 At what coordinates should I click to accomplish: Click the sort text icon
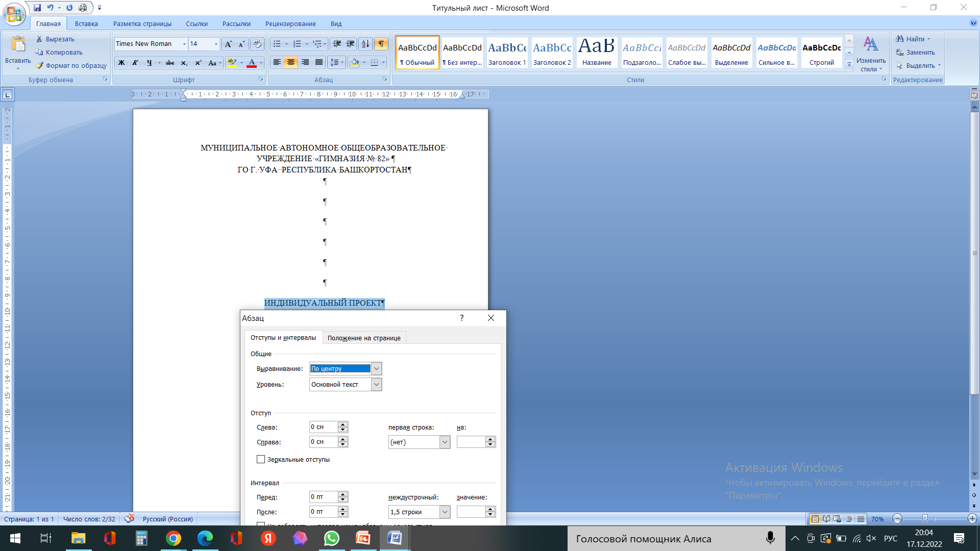(x=365, y=44)
